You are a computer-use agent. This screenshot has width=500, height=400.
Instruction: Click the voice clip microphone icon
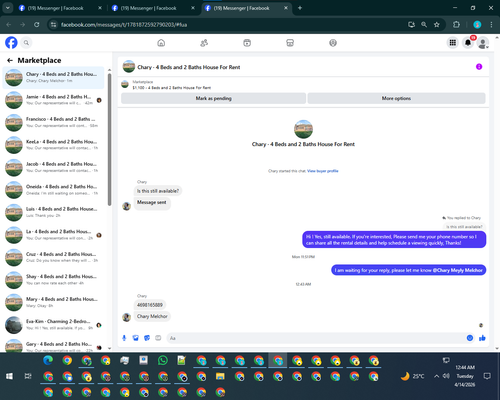point(124,338)
